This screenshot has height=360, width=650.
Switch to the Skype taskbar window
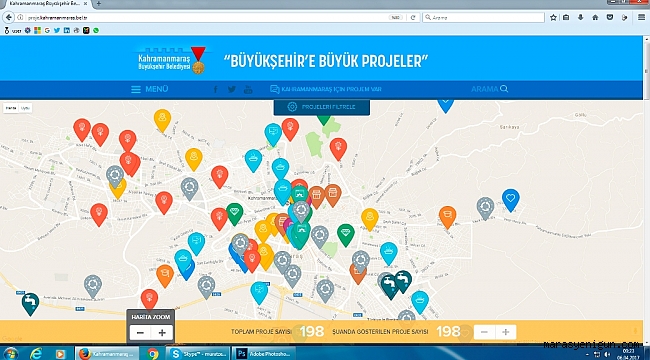pyautogui.click(x=198, y=354)
